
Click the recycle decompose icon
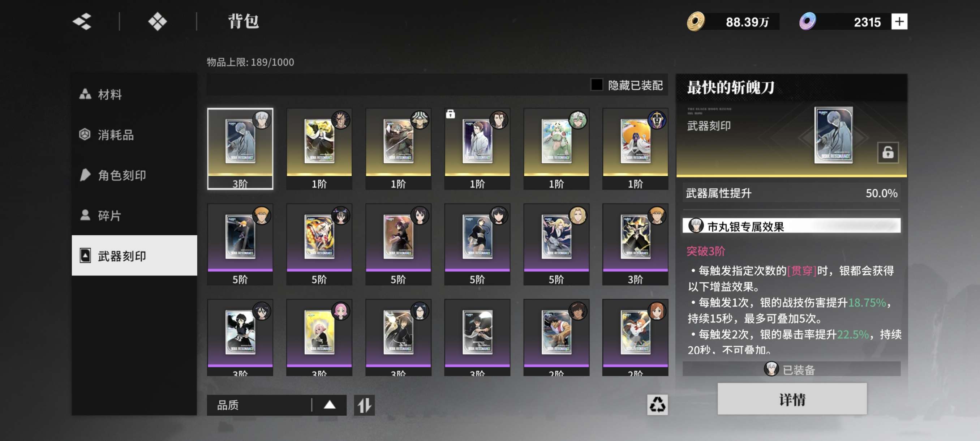pos(657,404)
